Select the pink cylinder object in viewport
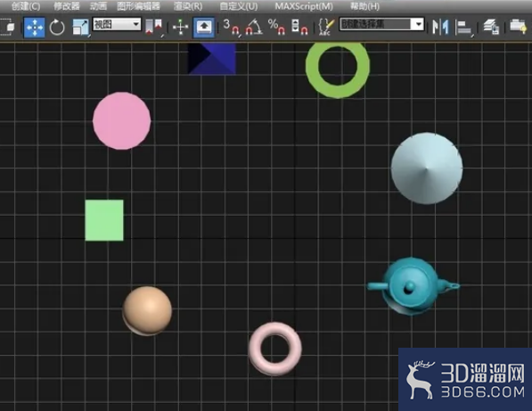The height and width of the screenshot is (411, 532). 122,120
